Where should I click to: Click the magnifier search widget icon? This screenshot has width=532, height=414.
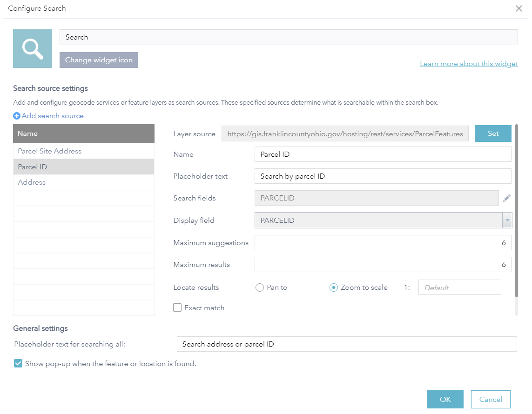33,49
